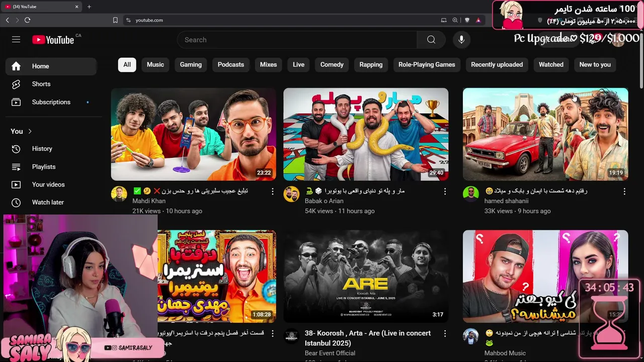Open the 1:08:28 draft video thumbnail
The image size is (644, 362).
coord(217,276)
